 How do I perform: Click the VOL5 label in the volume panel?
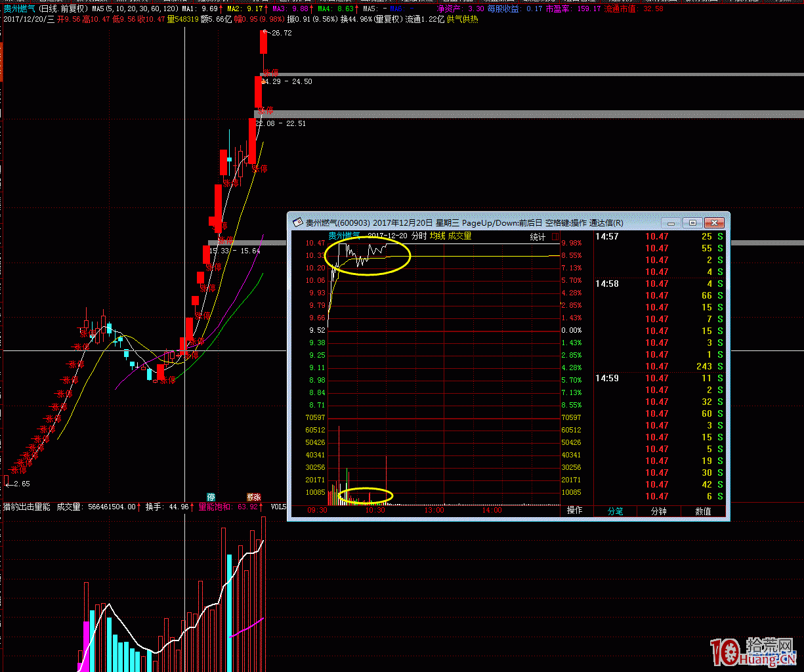pyautogui.click(x=278, y=507)
